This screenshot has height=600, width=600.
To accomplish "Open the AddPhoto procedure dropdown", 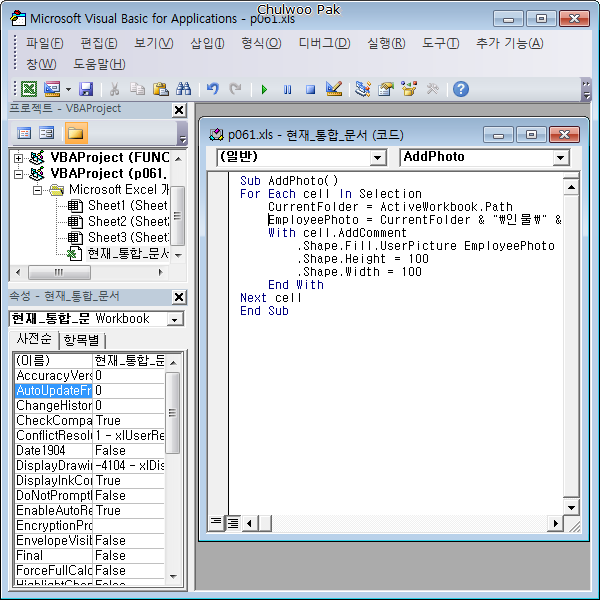I will tap(560, 157).
